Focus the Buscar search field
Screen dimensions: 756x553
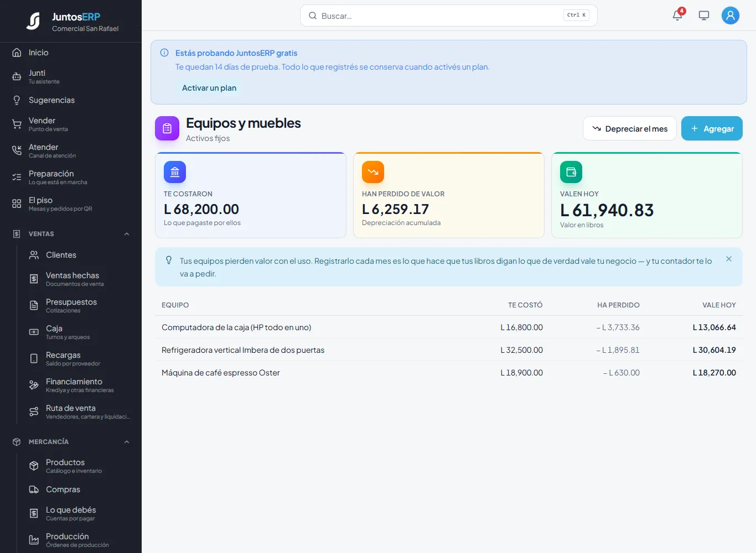(449, 15)
